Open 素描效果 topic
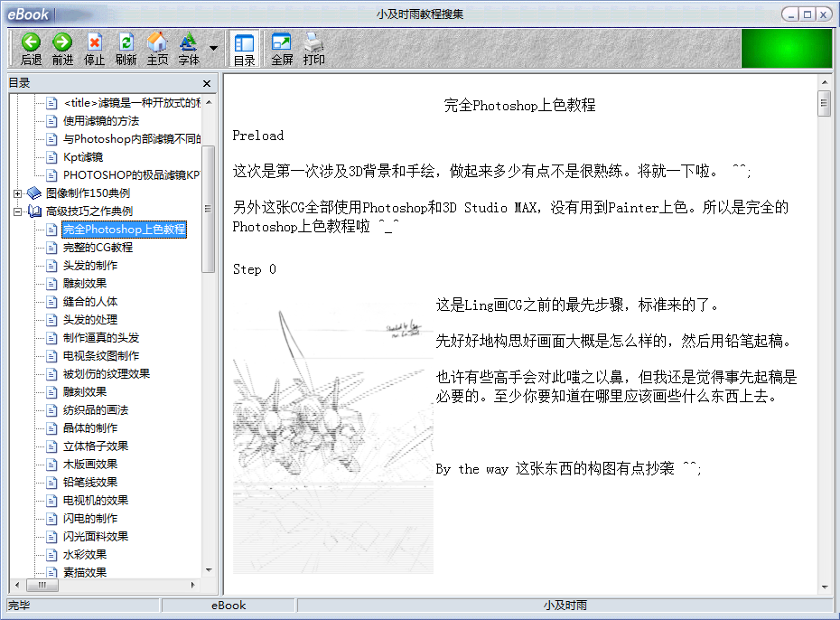 85,572
